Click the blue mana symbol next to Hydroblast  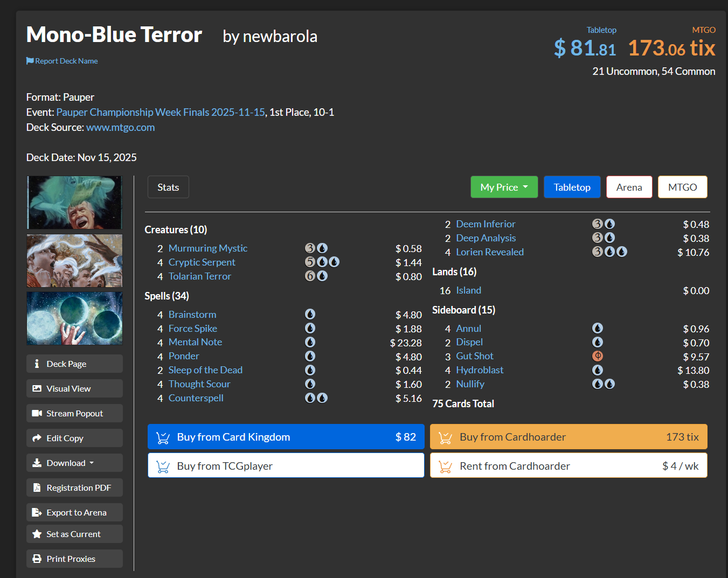598,370
